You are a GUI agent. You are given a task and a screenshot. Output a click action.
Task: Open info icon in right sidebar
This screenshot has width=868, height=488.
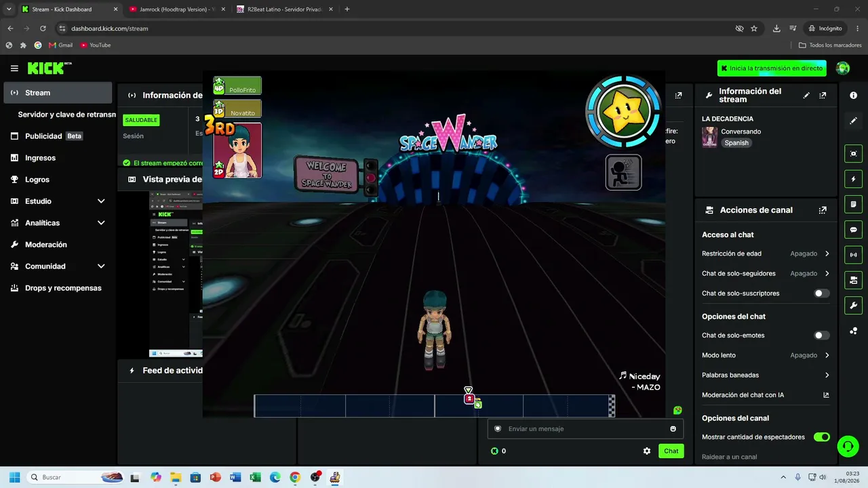(x=853, y=96)
